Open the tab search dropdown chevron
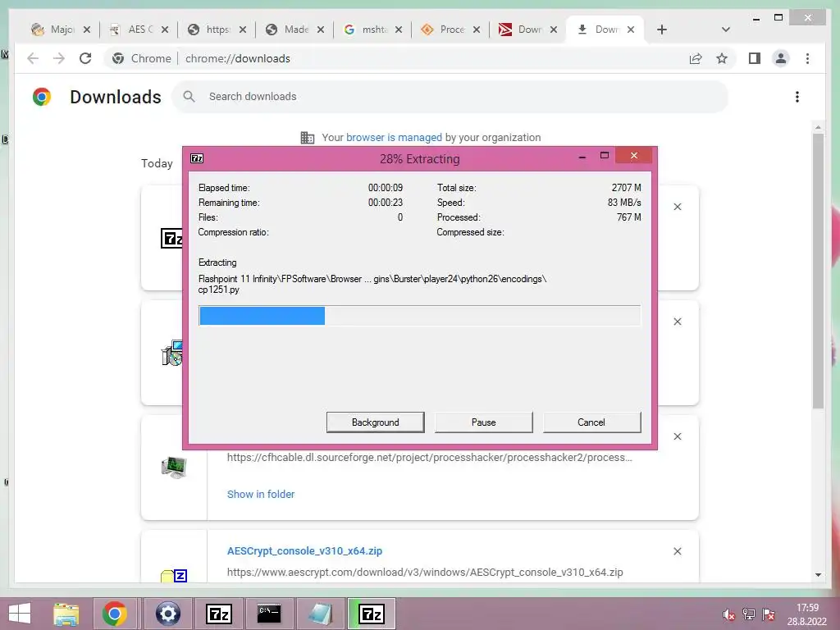This screenshot has width=840, height=630. 726,30
